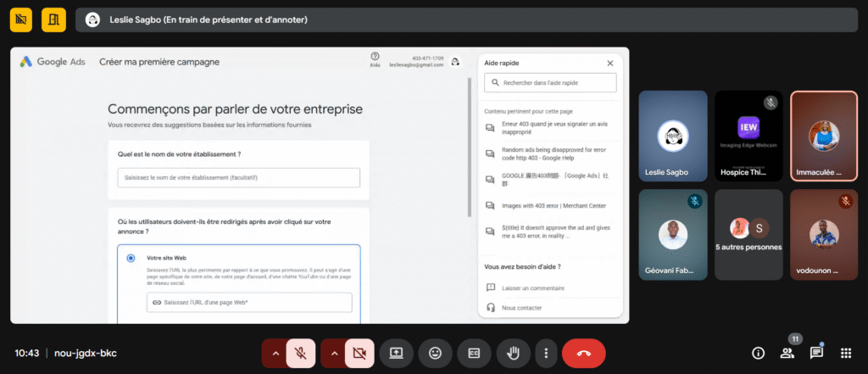Turn on the camera
868x374 pixels.
(359, 353)
